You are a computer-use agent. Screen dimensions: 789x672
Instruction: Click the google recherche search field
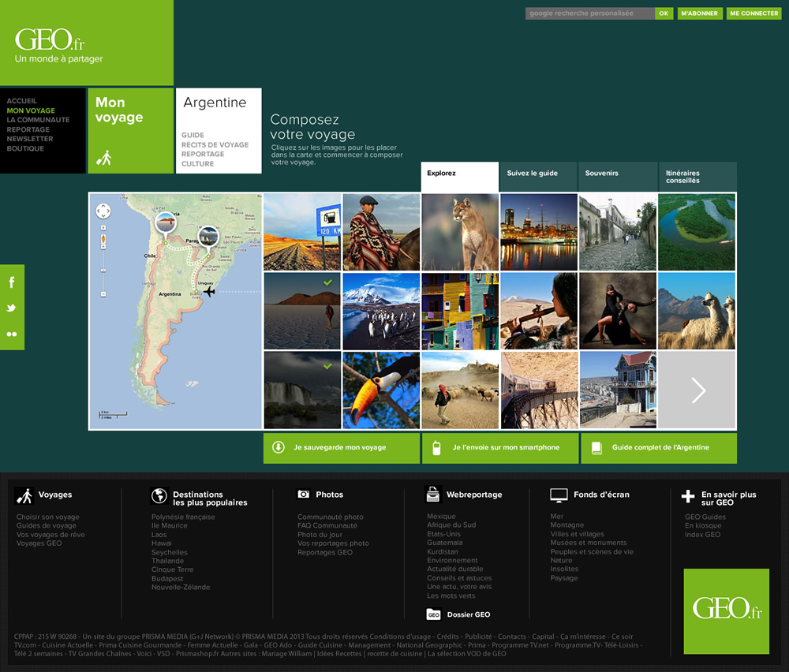tap(589, 13)
